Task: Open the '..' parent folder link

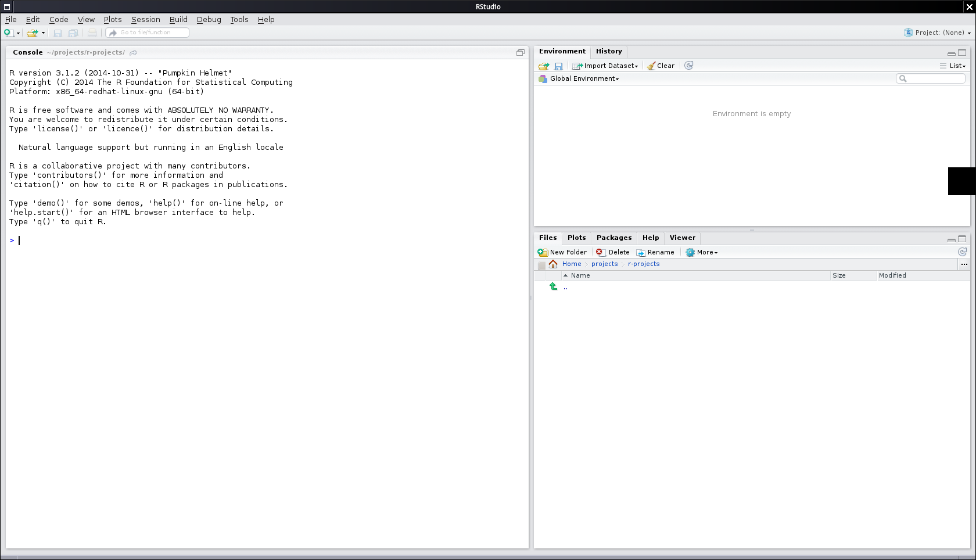Action: pyautogui.click(x=565, y=287)
